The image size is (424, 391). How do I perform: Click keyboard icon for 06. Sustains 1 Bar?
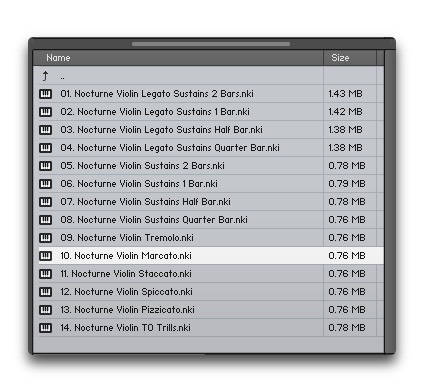tap(45, 184)
